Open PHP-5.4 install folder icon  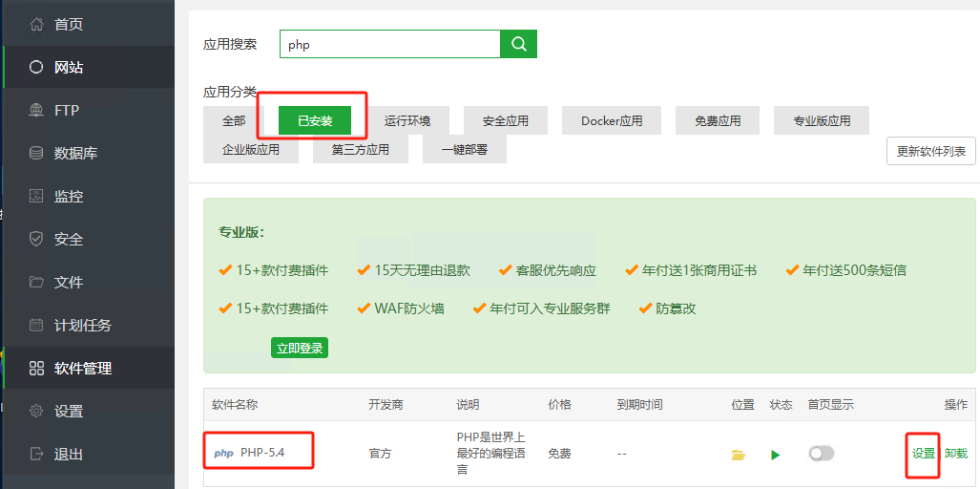tap(738, 455)
